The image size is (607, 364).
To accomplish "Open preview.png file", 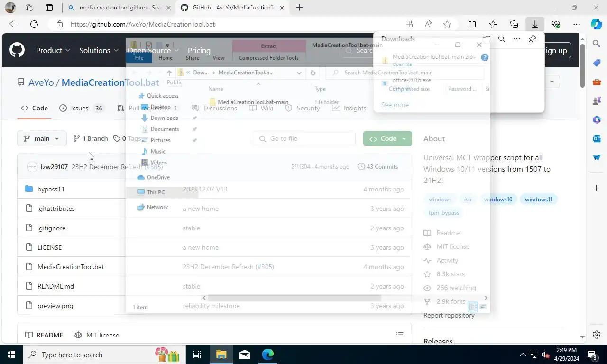I will pos(55,306).
